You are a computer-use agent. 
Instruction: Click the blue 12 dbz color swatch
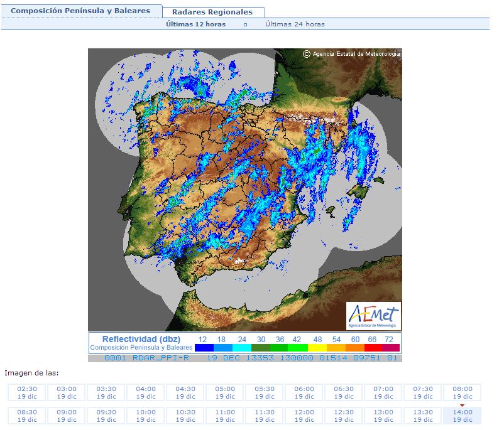click(x=204, y=348)
